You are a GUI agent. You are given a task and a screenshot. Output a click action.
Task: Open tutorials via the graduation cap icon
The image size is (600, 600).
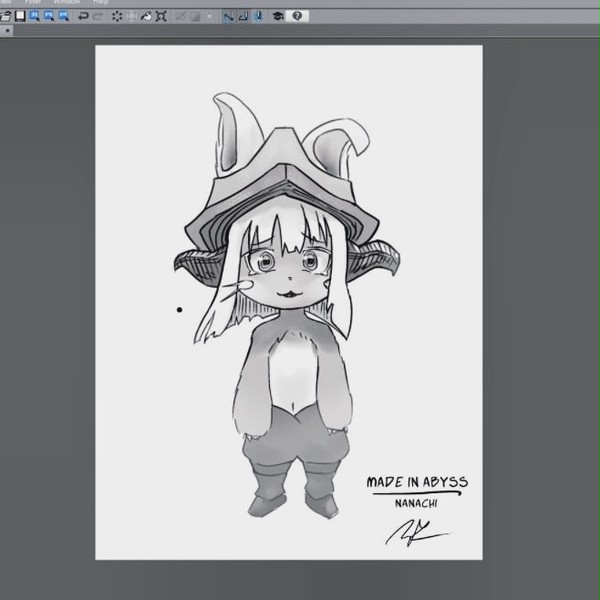coord(278,16)
